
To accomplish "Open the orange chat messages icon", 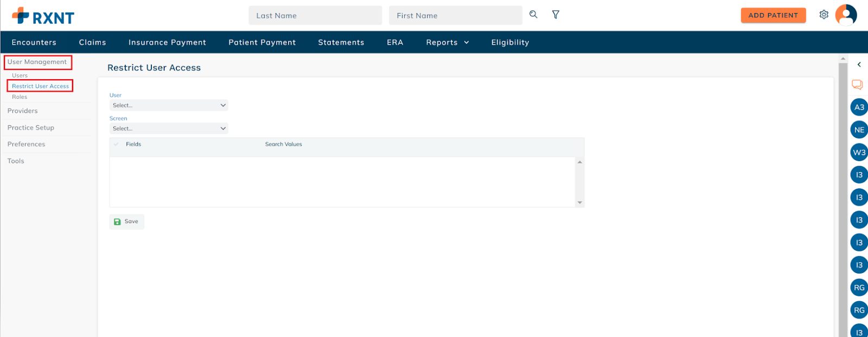I will tap(857, 85).
